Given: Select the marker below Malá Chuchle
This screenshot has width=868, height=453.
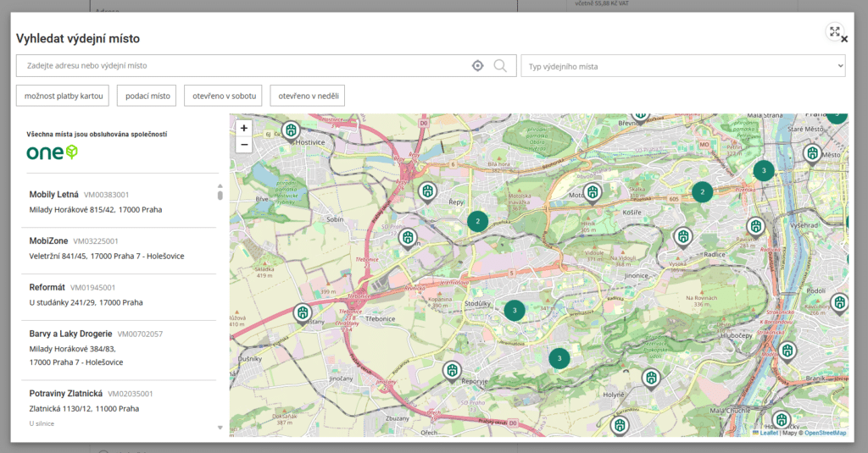Looking at the screenshot, I should pos(781,421).
